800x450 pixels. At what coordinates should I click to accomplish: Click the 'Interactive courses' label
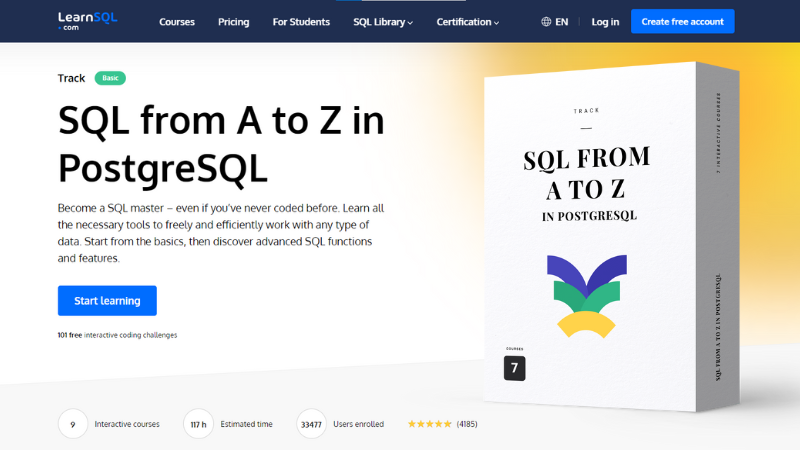[x=127, y=424]
